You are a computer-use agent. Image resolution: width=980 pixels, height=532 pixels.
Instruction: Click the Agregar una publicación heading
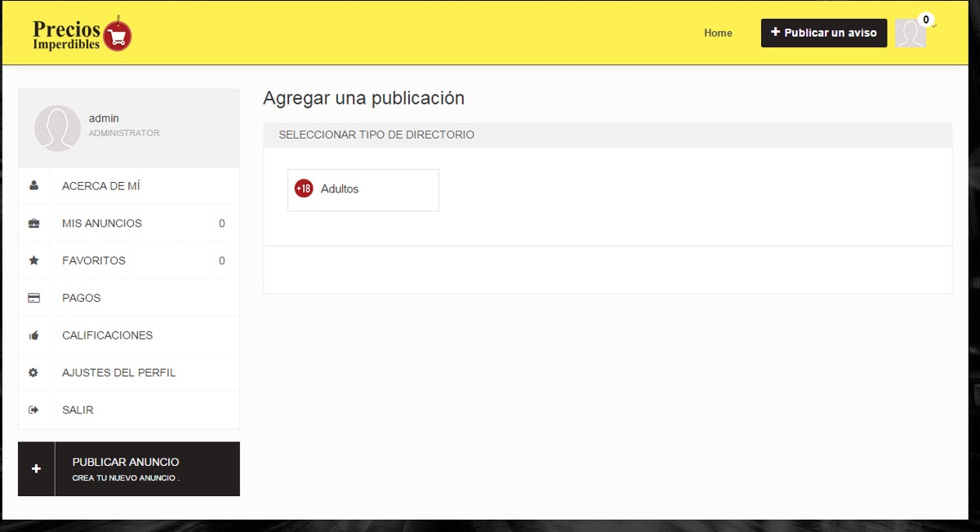(363, 98)
